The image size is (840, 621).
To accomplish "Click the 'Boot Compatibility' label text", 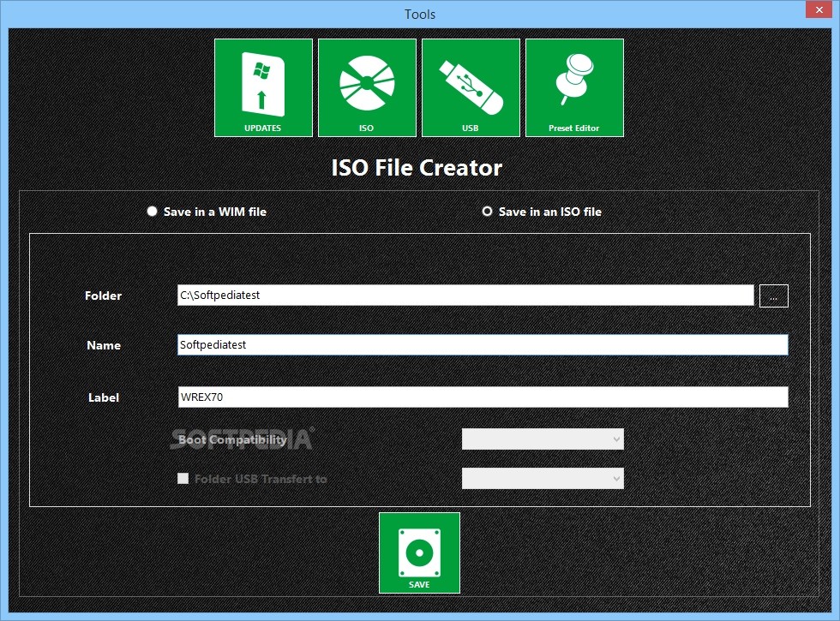I will pyautogui.click(x=232, y=439).
